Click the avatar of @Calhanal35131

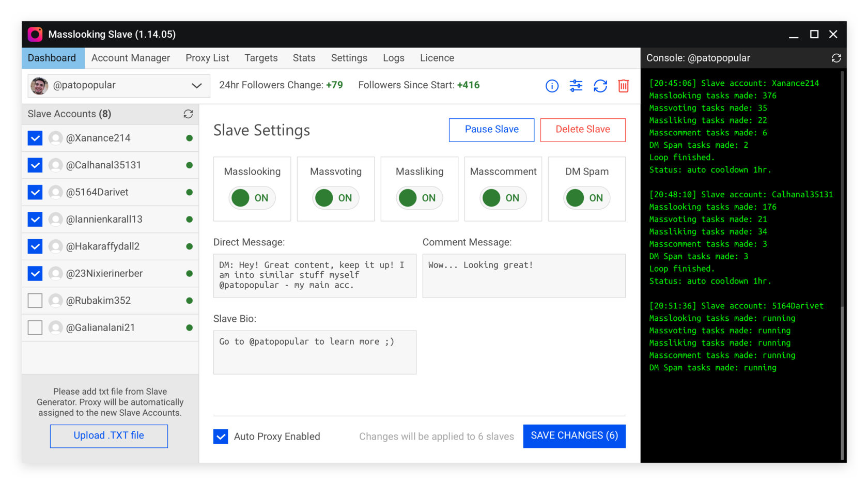[x=55, y=165]
